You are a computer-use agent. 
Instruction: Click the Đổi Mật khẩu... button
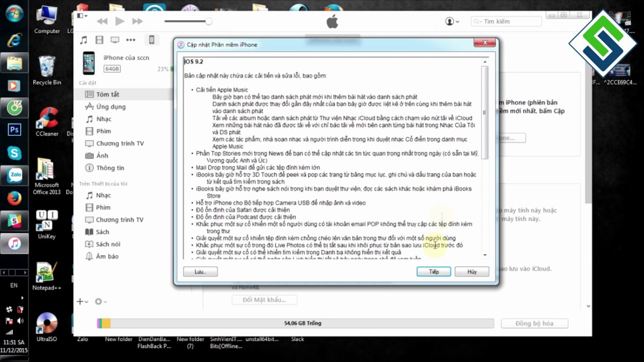pyautogui.click(x=264, y=300)
